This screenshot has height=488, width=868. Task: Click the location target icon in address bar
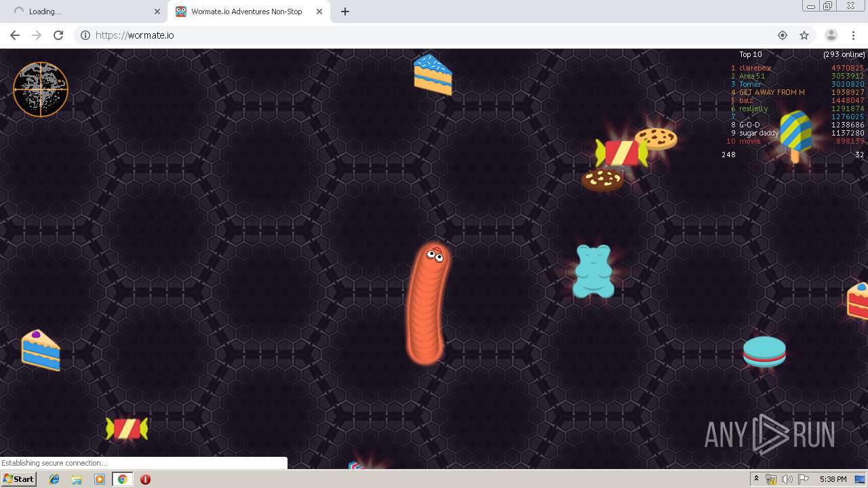coord(783,35)
